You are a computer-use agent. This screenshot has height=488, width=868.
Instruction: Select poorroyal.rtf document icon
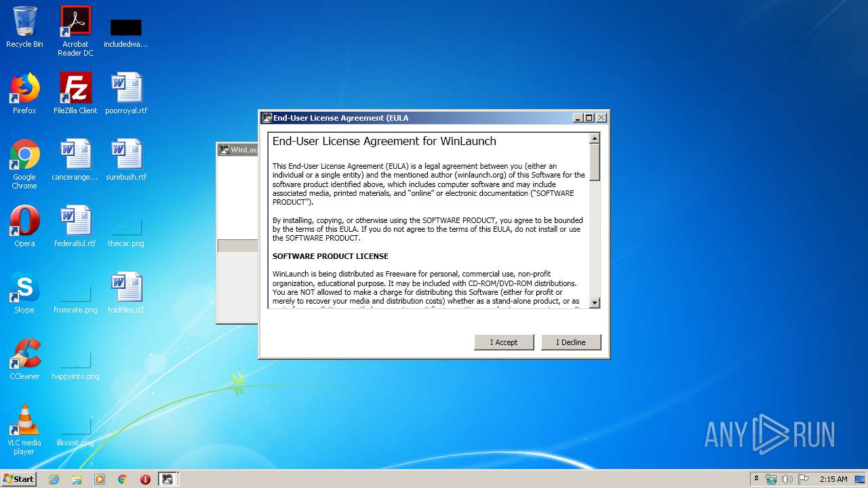pyautogui.click(x=126, y=94)
